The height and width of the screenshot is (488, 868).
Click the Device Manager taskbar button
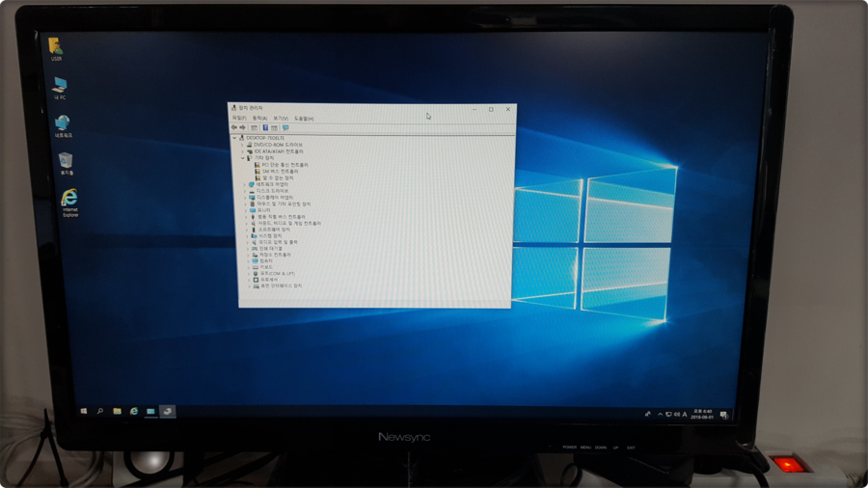pos(167,411)
